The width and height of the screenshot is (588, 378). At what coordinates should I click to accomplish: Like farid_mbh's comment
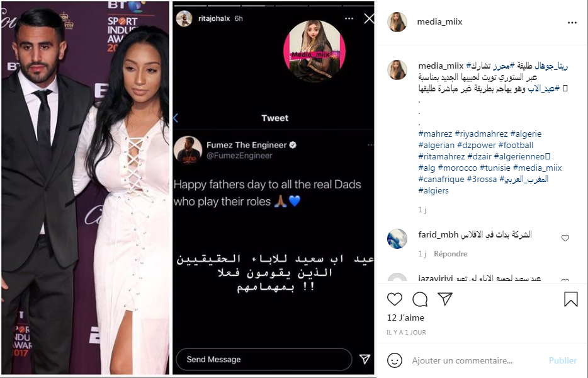pos(565,238)
